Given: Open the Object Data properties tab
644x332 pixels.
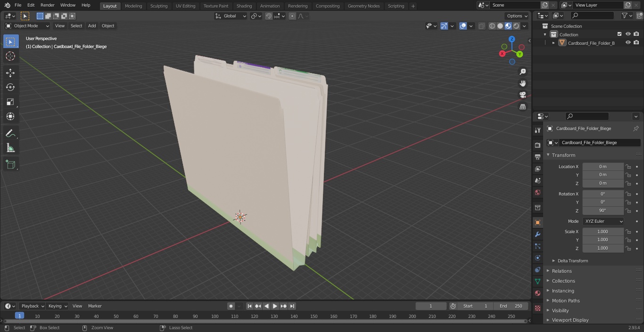Looking at the screenshot, I should pyautogui.click(x=537, y=281).
